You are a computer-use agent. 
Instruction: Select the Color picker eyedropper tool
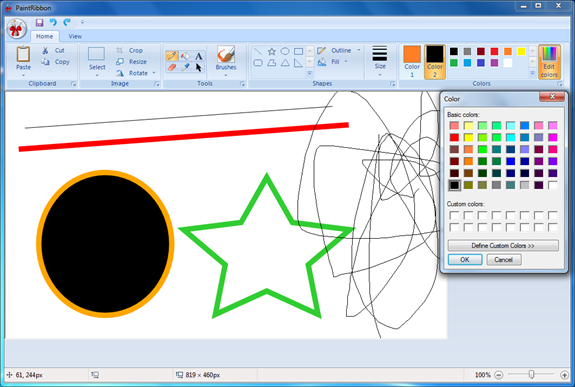[x=185, y=67]
